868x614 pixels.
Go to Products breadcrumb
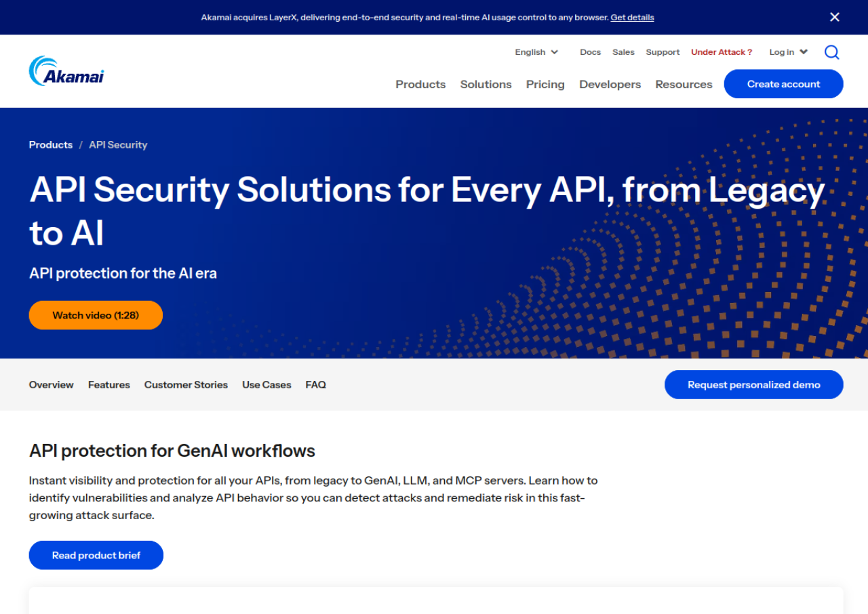tap(51, 145)
